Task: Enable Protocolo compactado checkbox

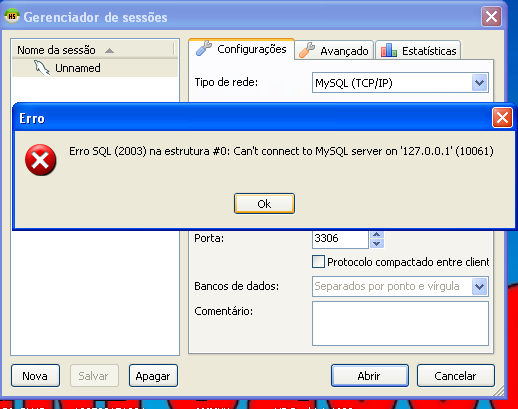Action: pos(318,262)
